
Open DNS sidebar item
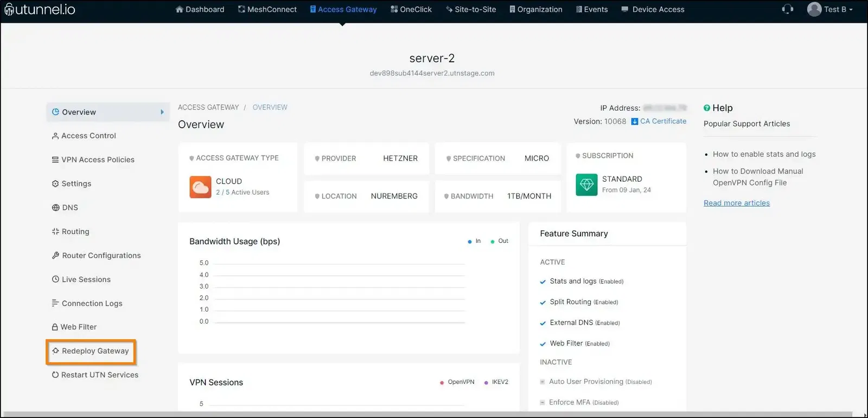(65, 208)
